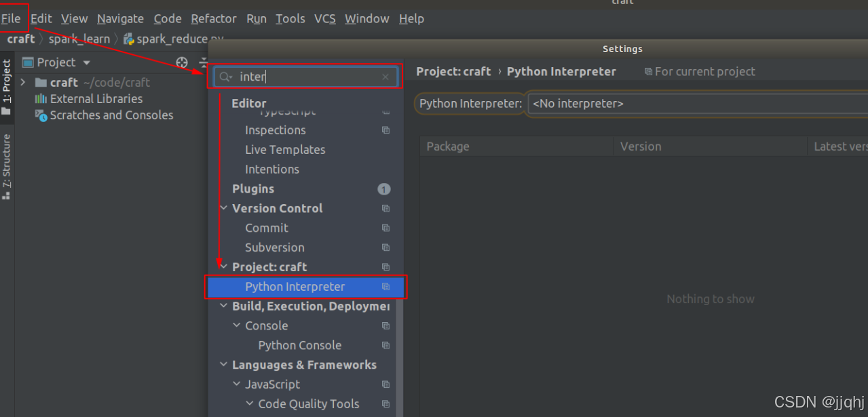
Task: Click the locate target icon in Project panel
Action: tap(182, 62)
